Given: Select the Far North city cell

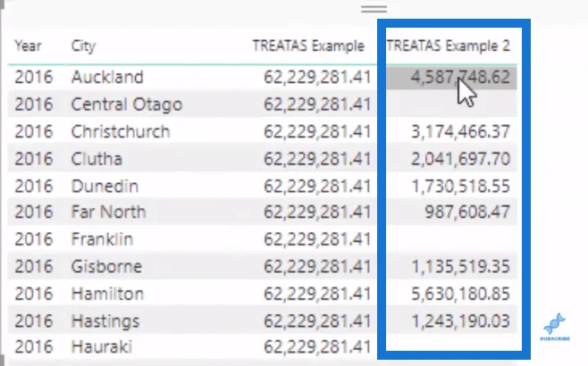Looking at the screenshot, I should 108,212.
